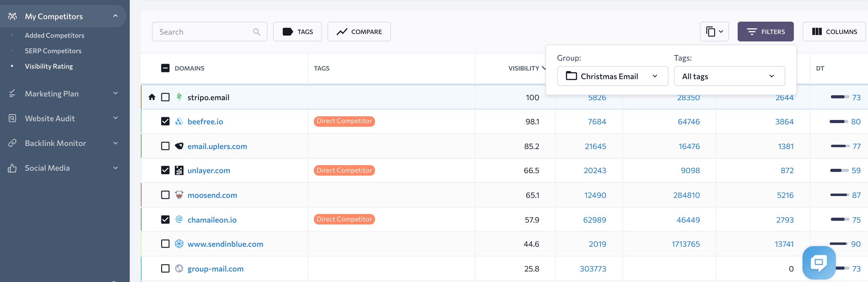Open the Christmas Email group dropdown
Viewport: 868px width, 282px height.
point(613,76)
